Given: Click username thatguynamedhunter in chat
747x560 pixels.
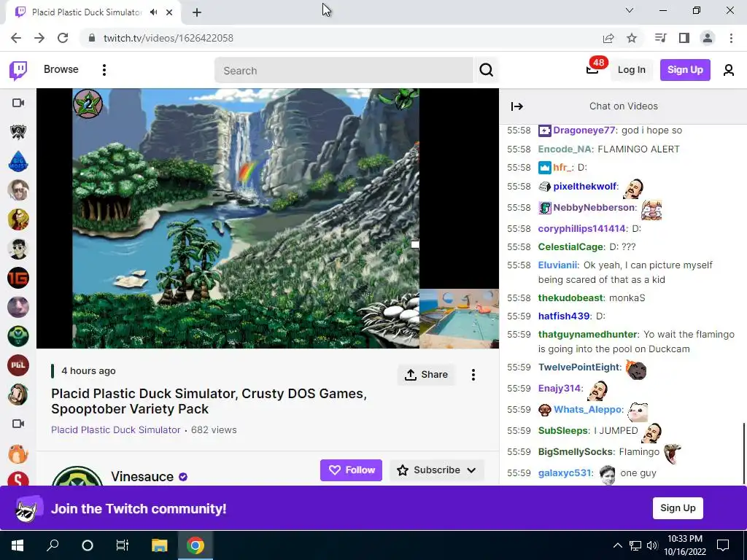Looking at the screenshot, I should tap(587, 334).
